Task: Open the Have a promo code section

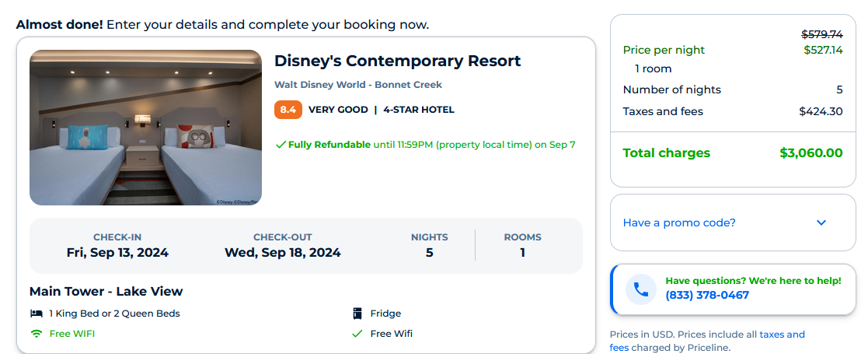Action: pyautogui.click(x=679, y=223)
